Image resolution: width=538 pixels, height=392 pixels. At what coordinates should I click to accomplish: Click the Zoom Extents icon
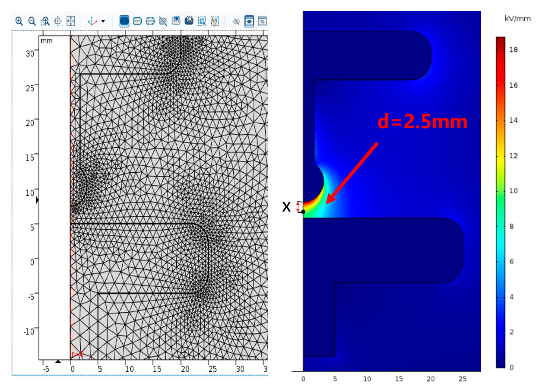71,21
